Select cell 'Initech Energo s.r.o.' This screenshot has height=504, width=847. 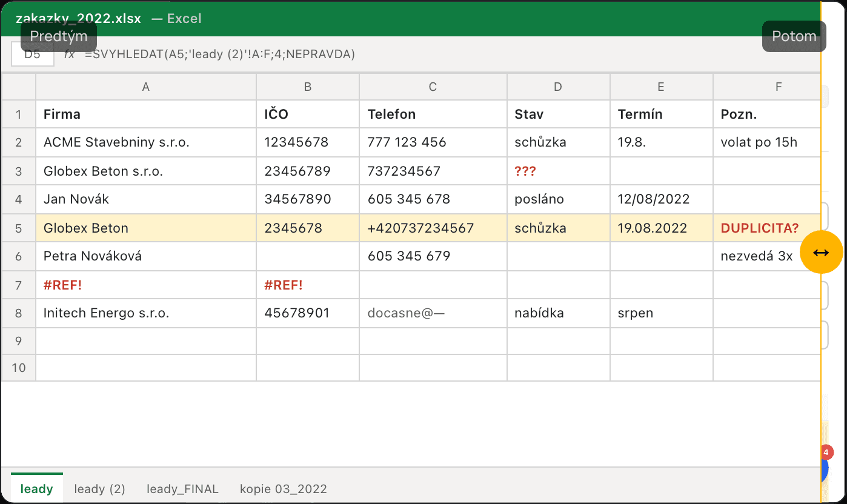[146, 313]
